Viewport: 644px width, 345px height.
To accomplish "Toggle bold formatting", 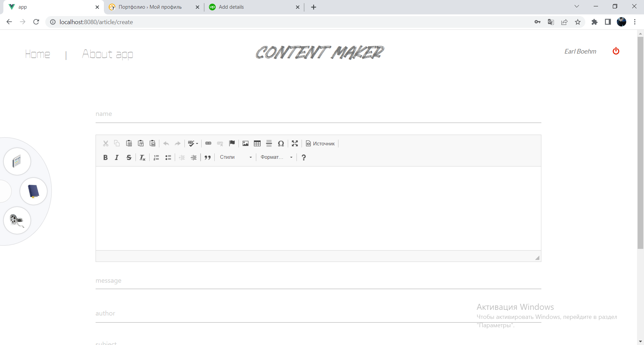I will tap(105, 157).
